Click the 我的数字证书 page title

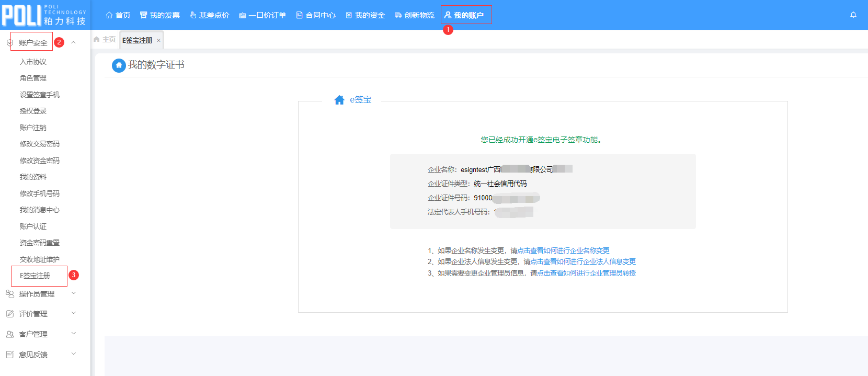coord(156,65)
